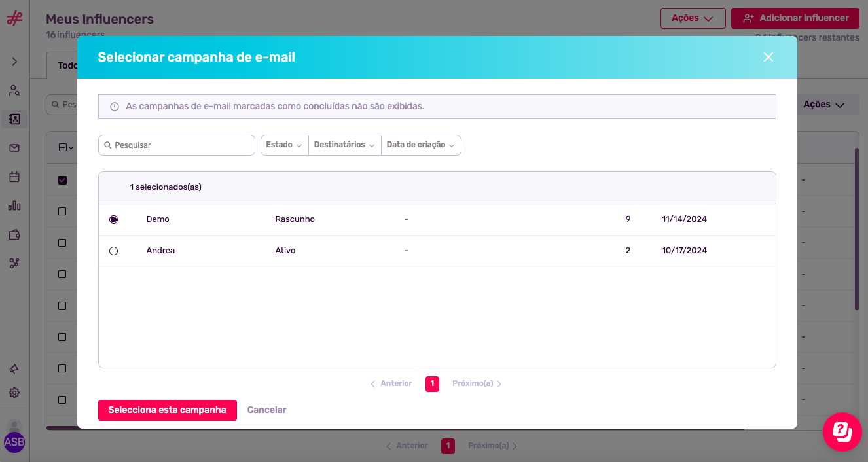Click the influencer search sidebar icon

(x=14, y=90)
